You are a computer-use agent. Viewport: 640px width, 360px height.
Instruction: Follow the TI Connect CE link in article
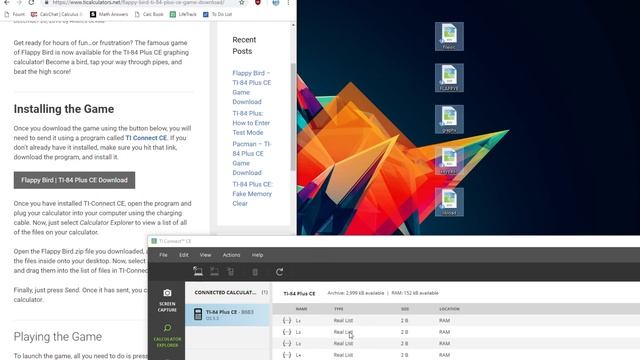click(x=146, y=138)
